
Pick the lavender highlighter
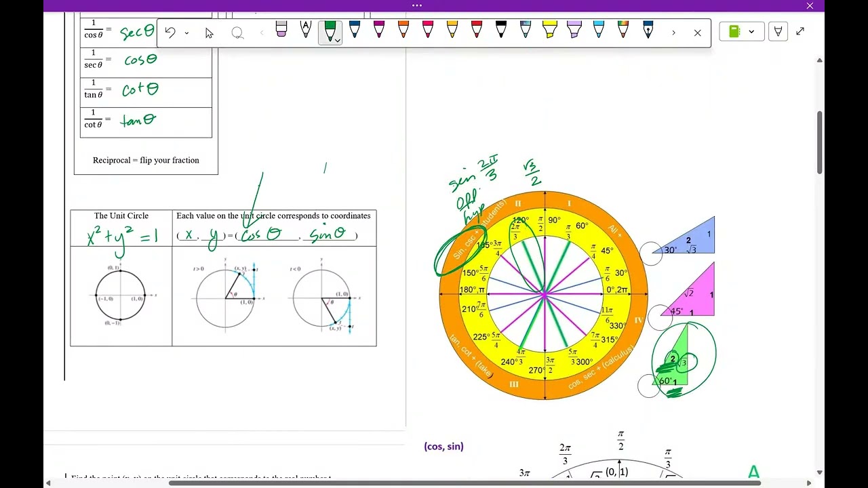pyautogui.click(x=574, y=30)
